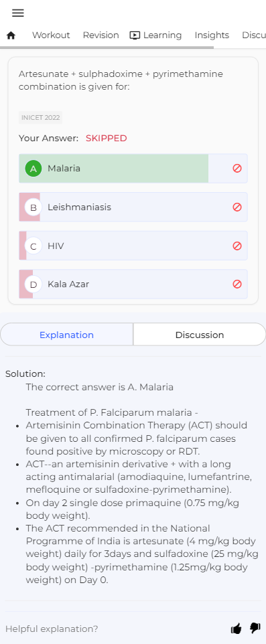Viewport: 266px width, 644px height.
Task: Strike out the HIV option
Action: tap(237, 246)
